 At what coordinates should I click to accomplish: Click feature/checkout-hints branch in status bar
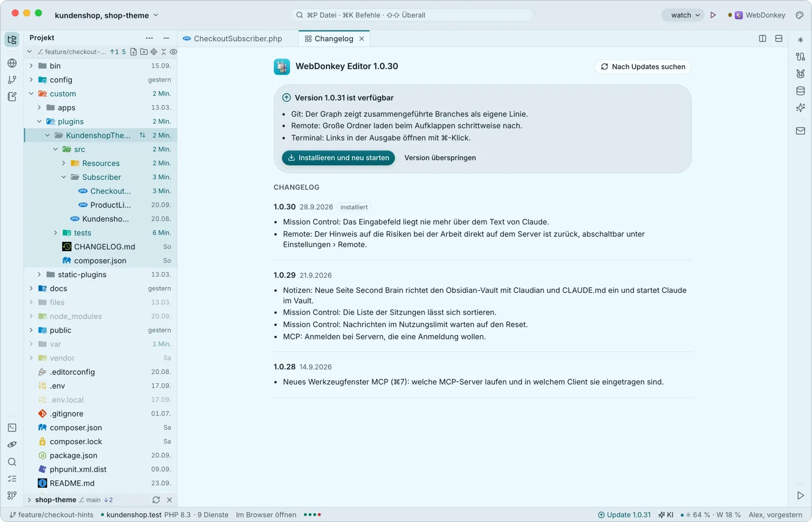(x=51, y=515)
